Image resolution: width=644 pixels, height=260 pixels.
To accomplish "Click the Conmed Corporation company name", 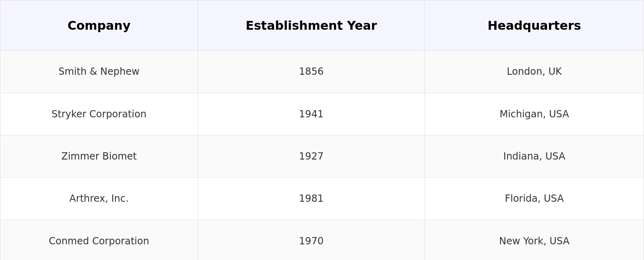I will click(99, 241).
